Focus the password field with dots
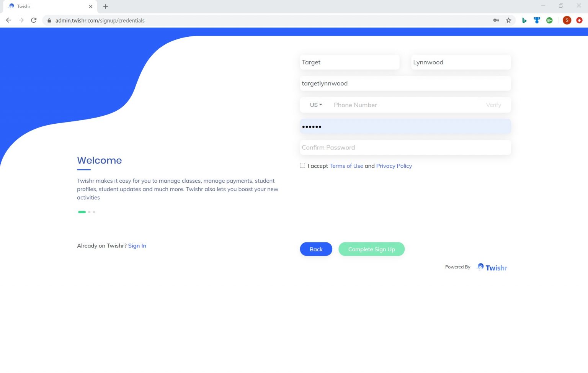This screenshot has height=373, width=588. 405,126
